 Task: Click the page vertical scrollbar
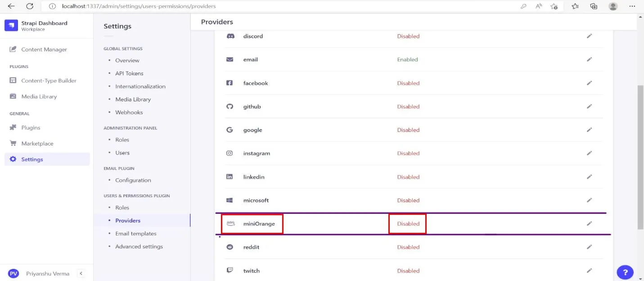tap(640, 157)
